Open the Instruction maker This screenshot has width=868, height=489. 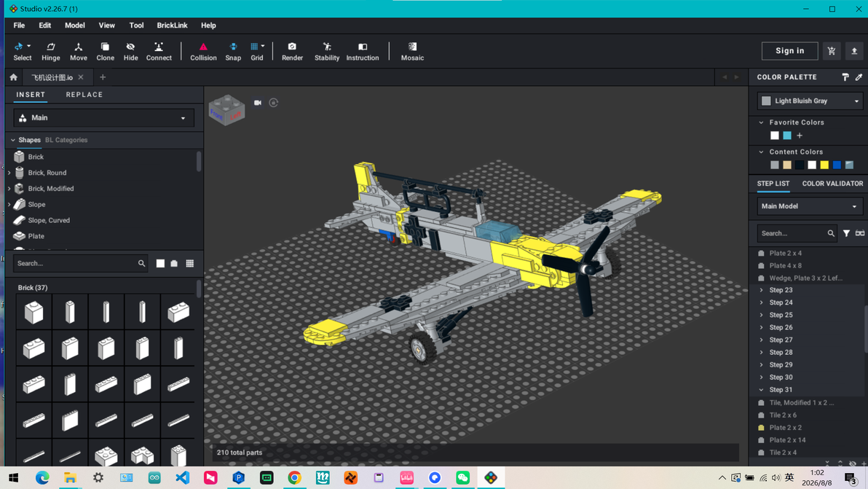click(363, 52)
